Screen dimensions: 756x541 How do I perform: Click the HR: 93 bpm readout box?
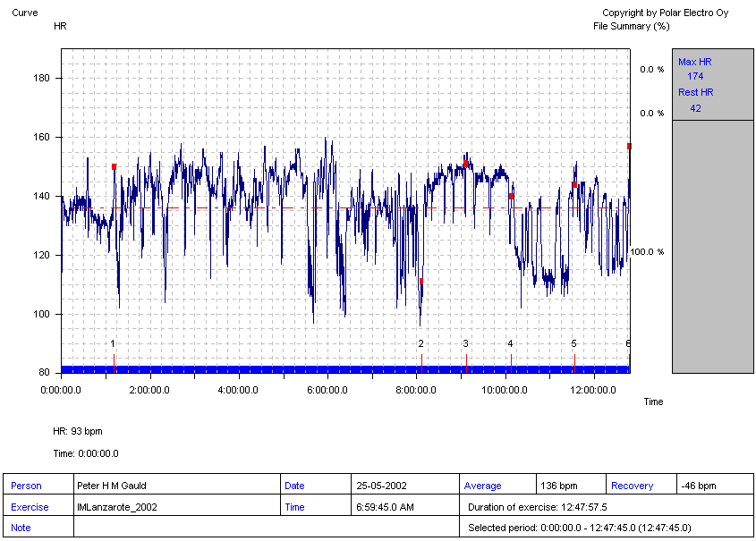point(108,431)
